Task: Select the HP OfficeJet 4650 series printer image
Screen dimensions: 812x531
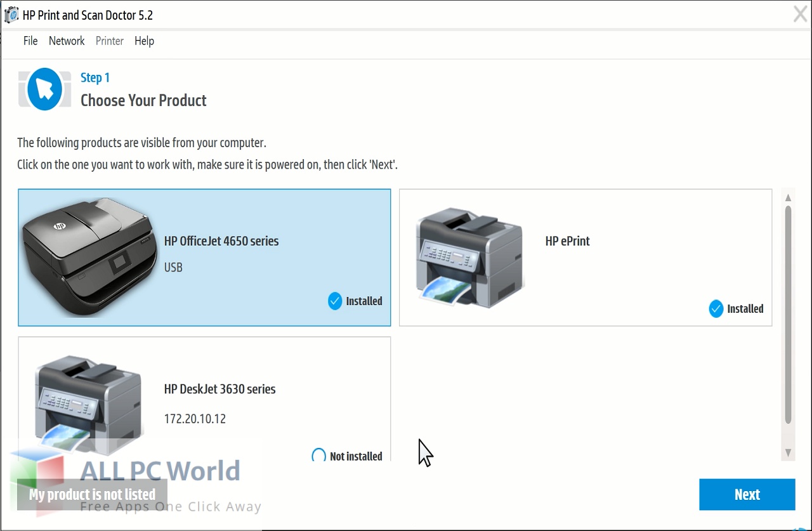Action: pyautogui.click(x=90, y=257)
